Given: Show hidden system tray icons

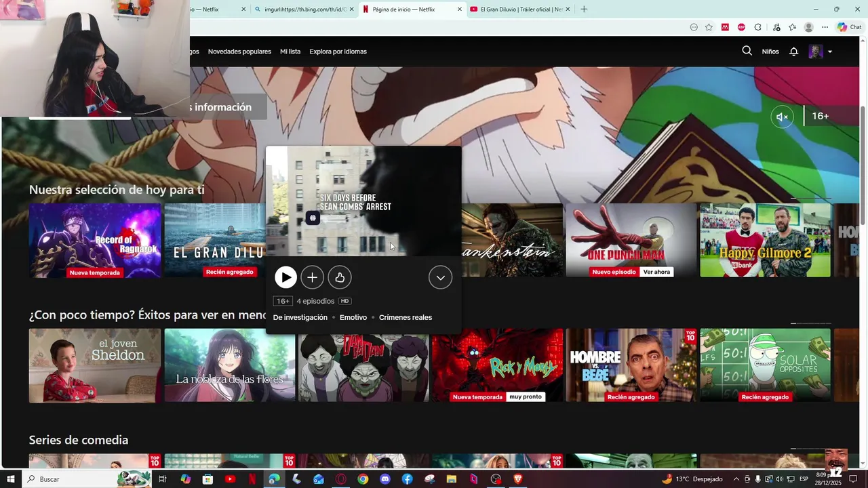Looking at the screenshot, I should click(x=735, y=479).
